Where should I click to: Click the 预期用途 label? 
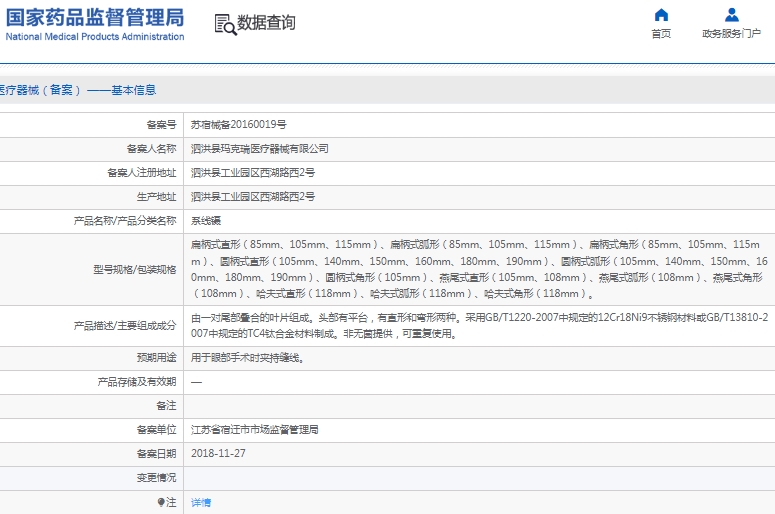(x=157, y=358)
